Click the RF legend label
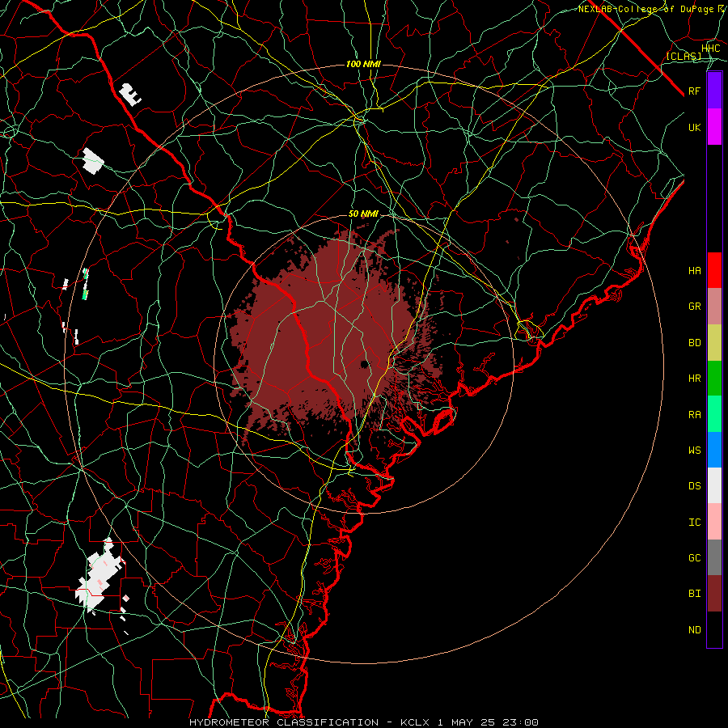 pyautogui.click(x=694, y=91)
